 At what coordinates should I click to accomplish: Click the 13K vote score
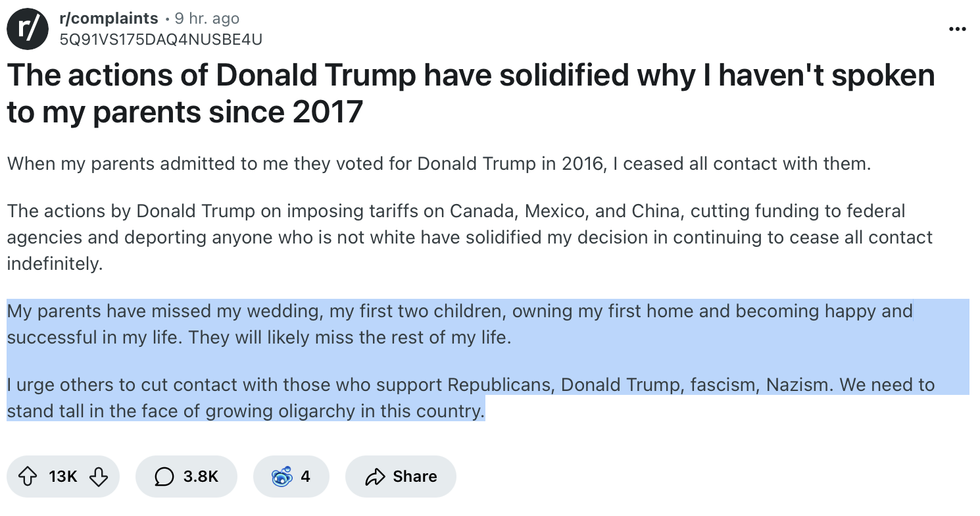pyautogui.click(x=63, y=476)
